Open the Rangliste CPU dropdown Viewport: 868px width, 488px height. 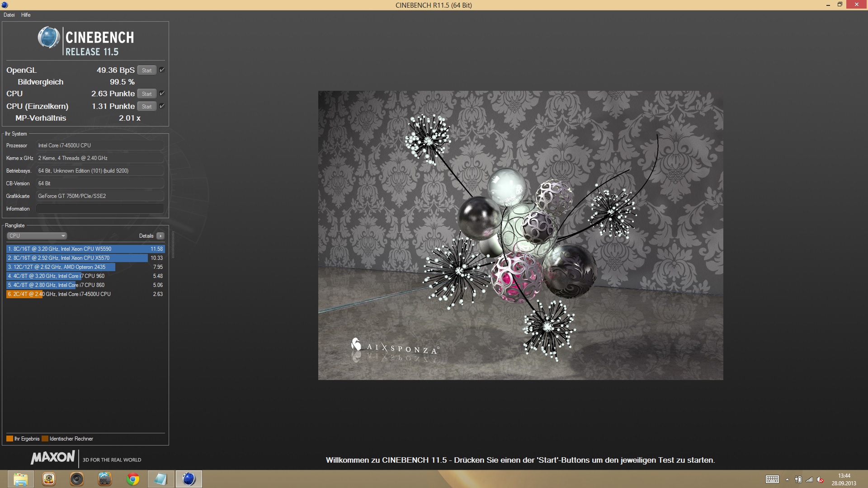pyautogui.click(x=37, y=236)
